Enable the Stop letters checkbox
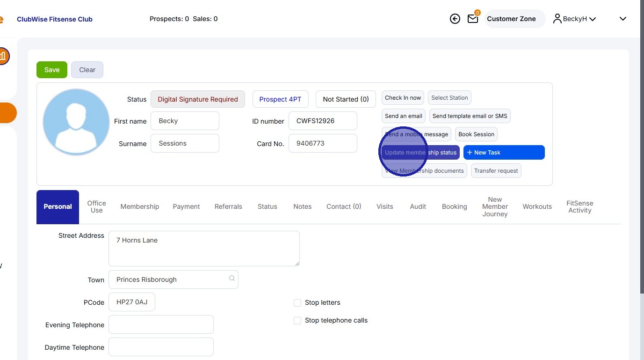The image size is (644, 360). pos(297,303)
